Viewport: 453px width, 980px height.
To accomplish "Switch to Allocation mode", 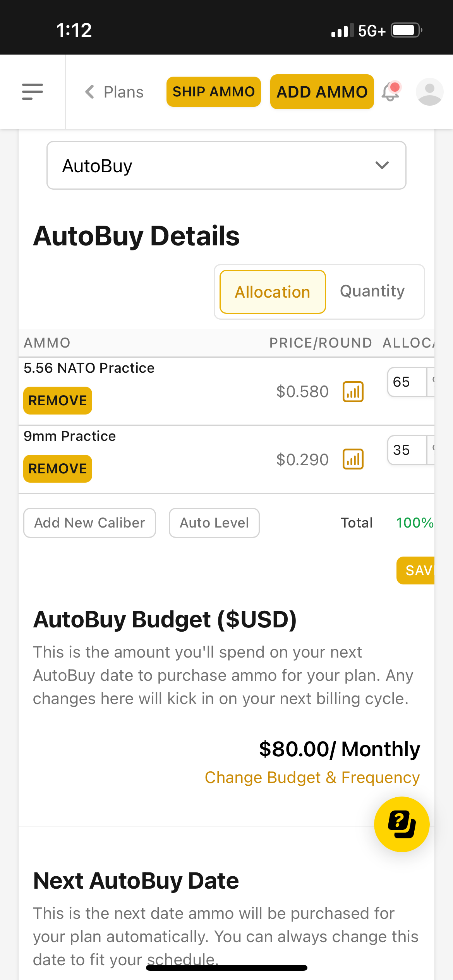I will (x=273, y=292).
